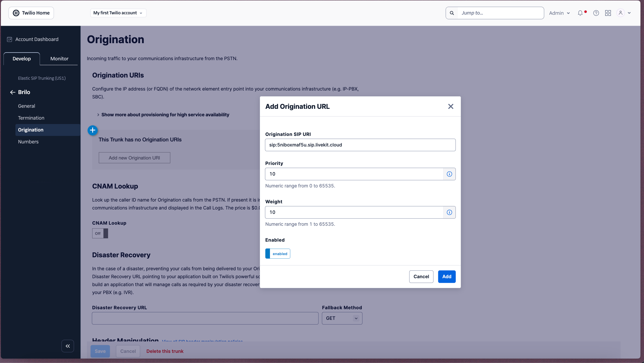
Task: Open the Termination settings page
Action: 31,118
